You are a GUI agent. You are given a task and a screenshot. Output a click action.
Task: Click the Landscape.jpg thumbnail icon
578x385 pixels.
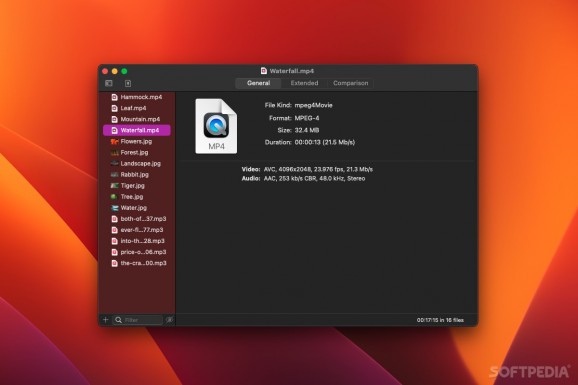(114, 163)
